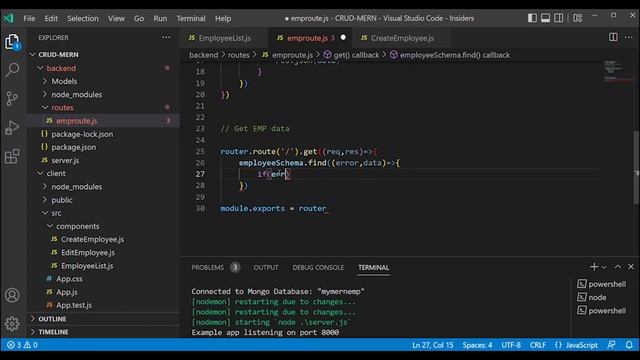Image resolution: width=640 pixels, height=360 pixels.
Task: Toggle panel layout icon in title bar
Action: click(x=545, y=18)
